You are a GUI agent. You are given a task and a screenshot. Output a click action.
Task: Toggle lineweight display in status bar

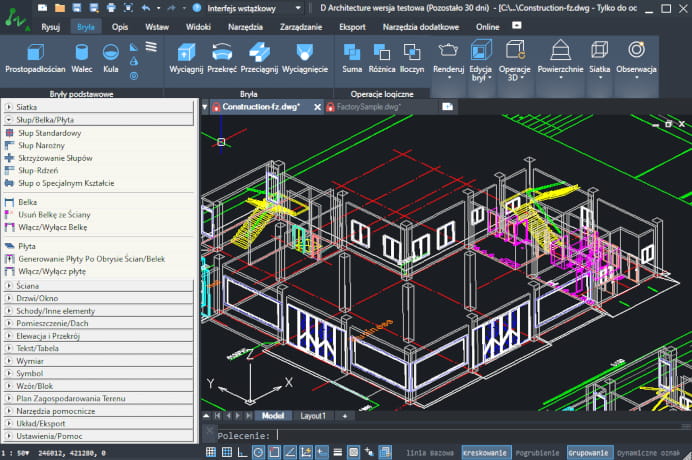coord(338,452)
